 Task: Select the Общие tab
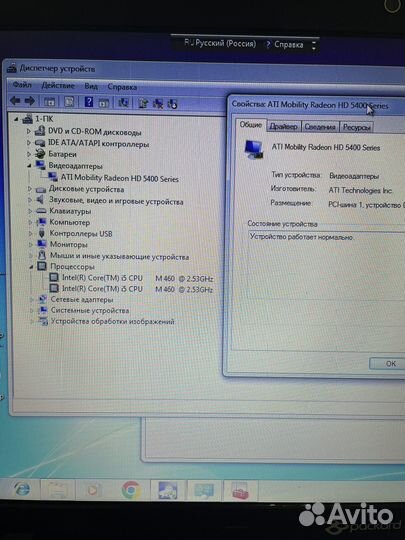[251, 125]
